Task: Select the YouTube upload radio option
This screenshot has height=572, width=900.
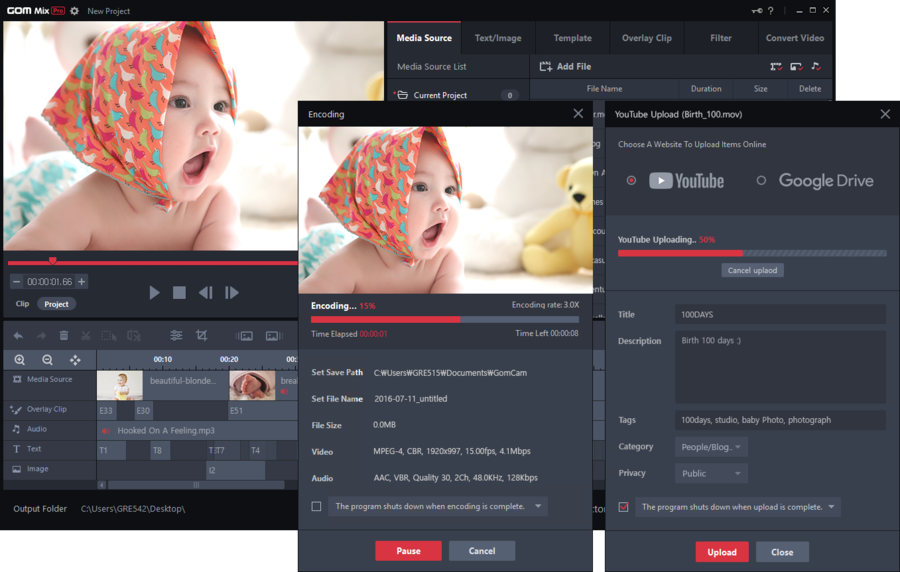Action: 631,181
